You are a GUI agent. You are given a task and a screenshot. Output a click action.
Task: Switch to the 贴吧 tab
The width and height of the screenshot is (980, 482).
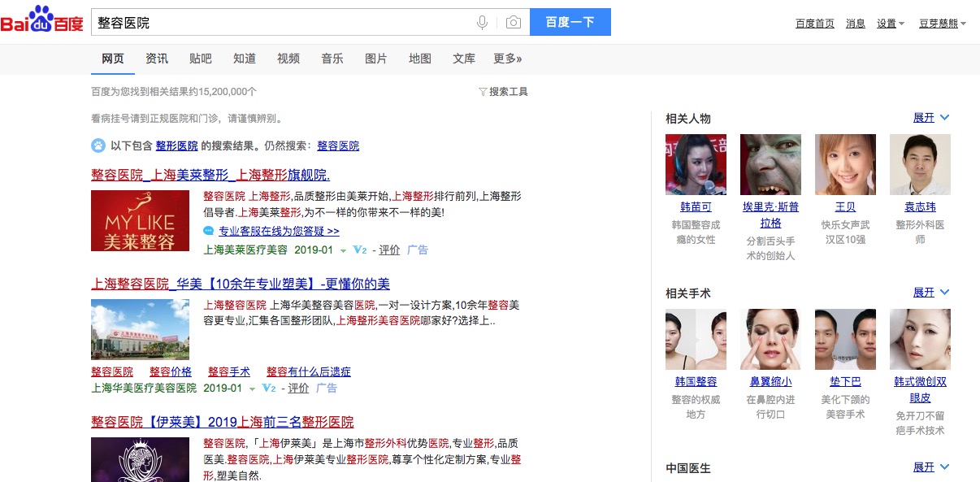click(201, 59)
